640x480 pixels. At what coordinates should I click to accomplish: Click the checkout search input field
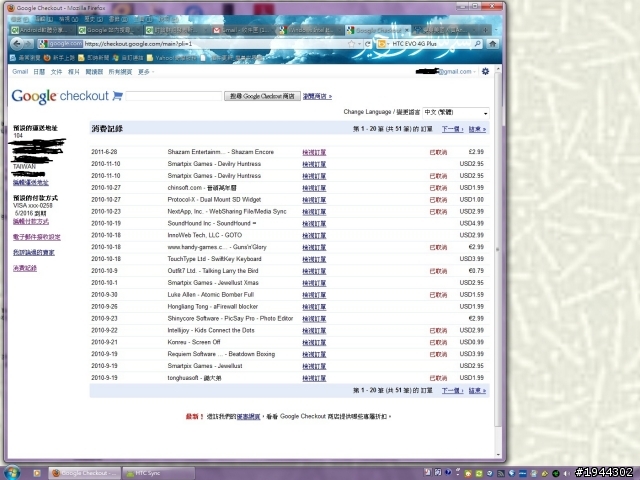coord(174,96)
